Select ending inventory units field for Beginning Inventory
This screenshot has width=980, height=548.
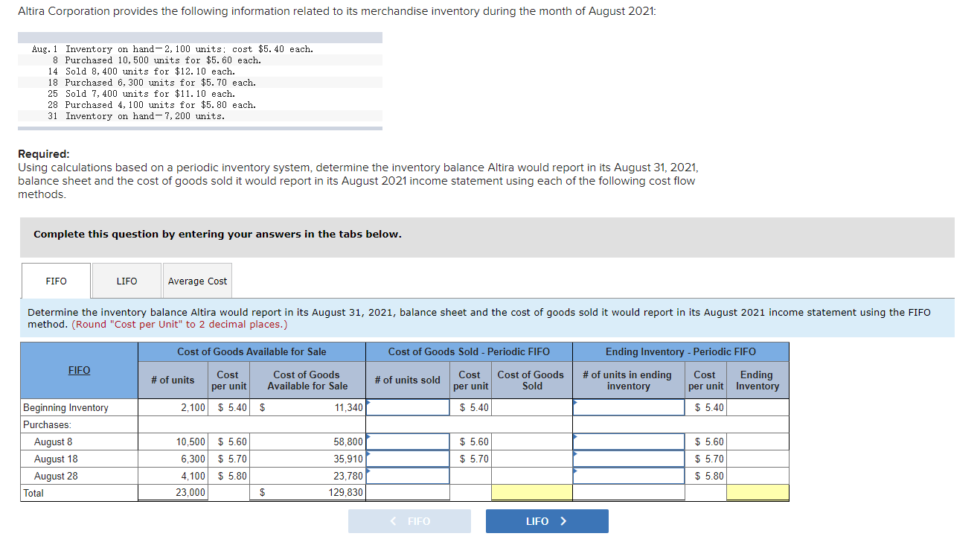(629, 407)
